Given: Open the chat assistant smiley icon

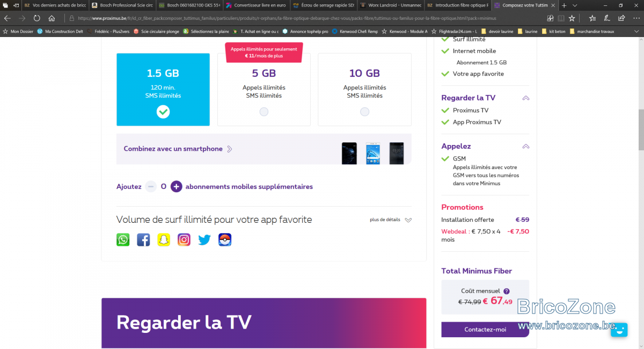Looking at the screenshot, I should (x=619, y=330).
